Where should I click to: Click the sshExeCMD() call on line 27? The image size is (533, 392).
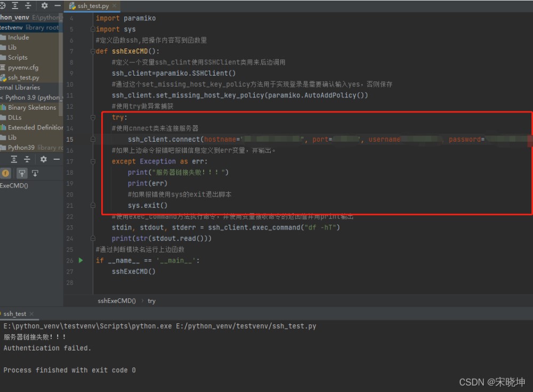(134, 272)
